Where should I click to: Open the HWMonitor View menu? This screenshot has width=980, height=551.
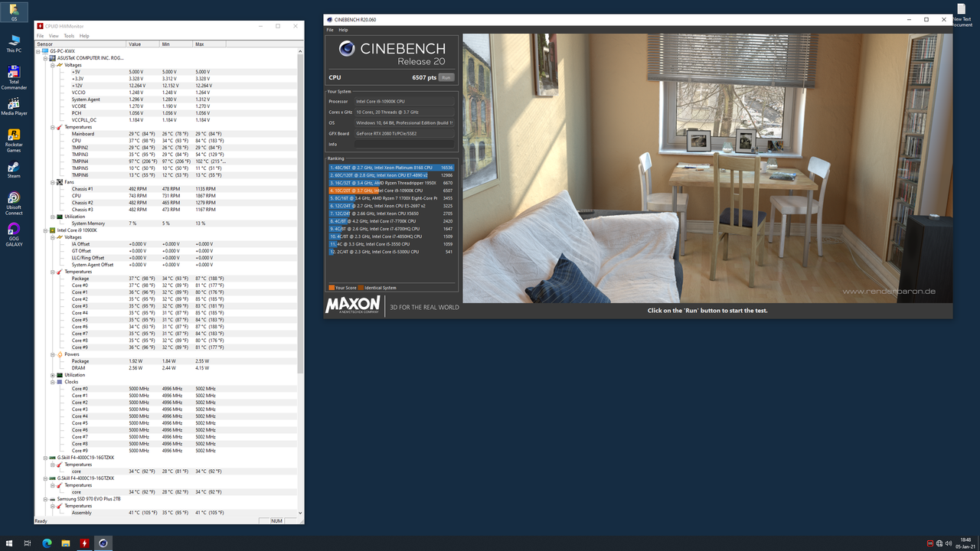coord(54,36)
